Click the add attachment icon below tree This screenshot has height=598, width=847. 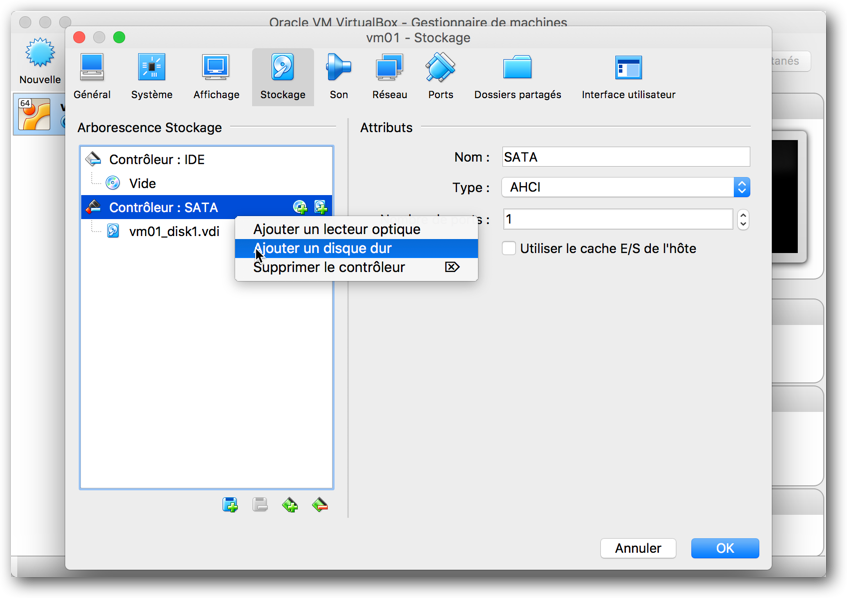(x=230, y=505)
